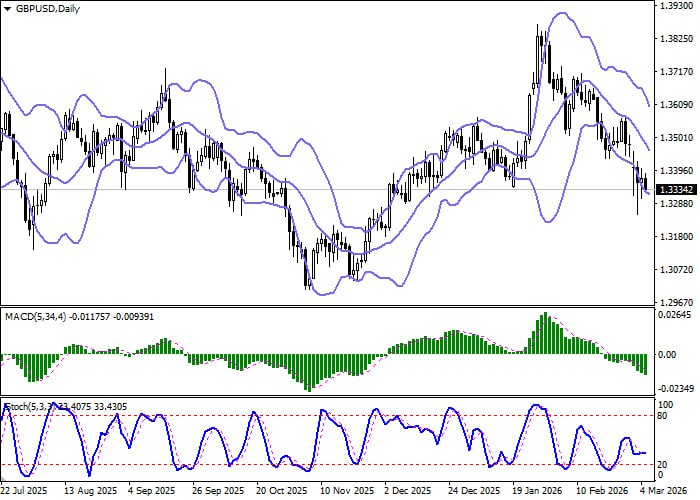Click the Stochastic 20 level label
The image size is (700, 500).
(661, 464)
